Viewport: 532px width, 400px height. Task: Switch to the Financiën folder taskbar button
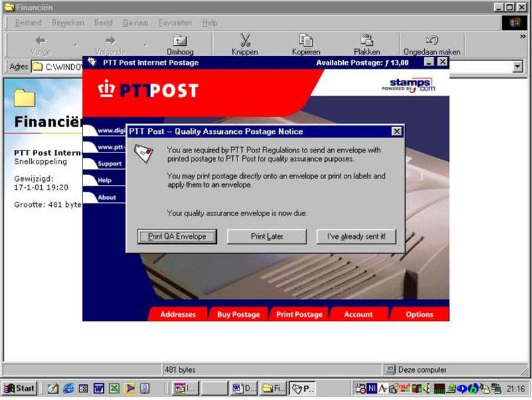tap(273, 389)
